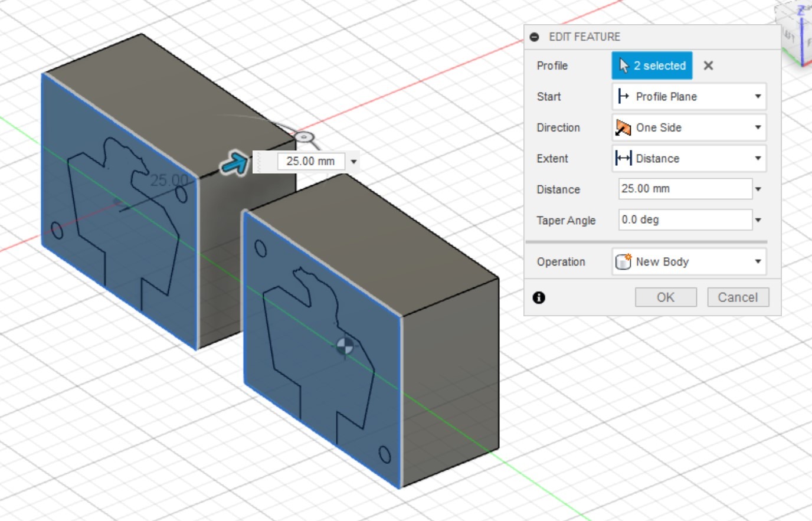This screenshot has width=812, height=521.
Task: Open dropdown beside canvas distance box
Action: [353, 161]
